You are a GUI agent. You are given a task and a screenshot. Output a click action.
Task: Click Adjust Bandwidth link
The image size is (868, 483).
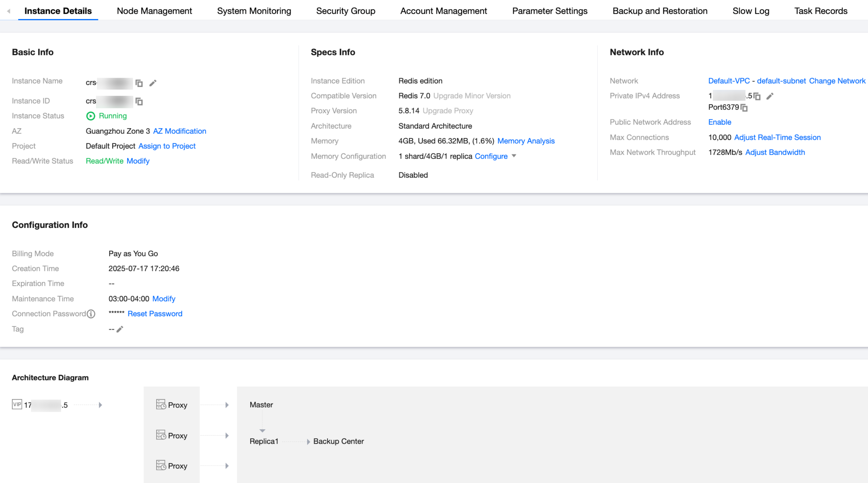(x=775, y=152)
